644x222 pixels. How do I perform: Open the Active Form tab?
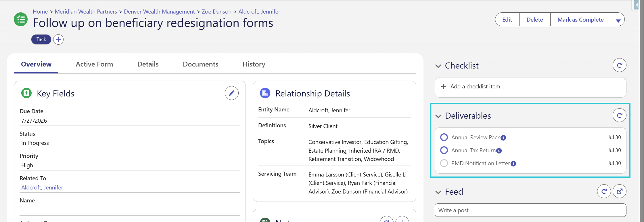pos(94,64)
